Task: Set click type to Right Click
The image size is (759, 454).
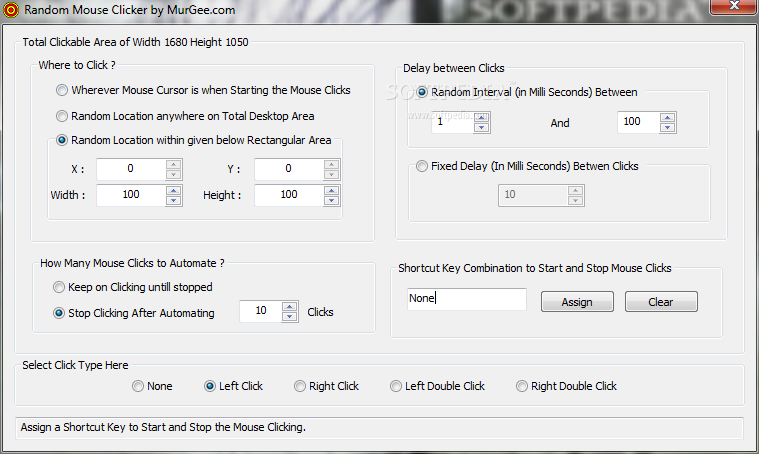Action: pyautogui.click(x=300, y=386)
